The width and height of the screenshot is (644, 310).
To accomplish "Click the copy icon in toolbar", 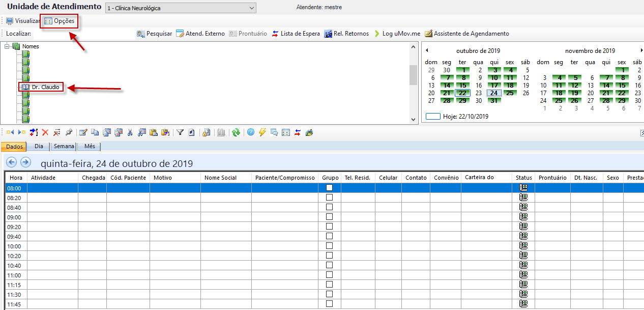I will point(95,132).
